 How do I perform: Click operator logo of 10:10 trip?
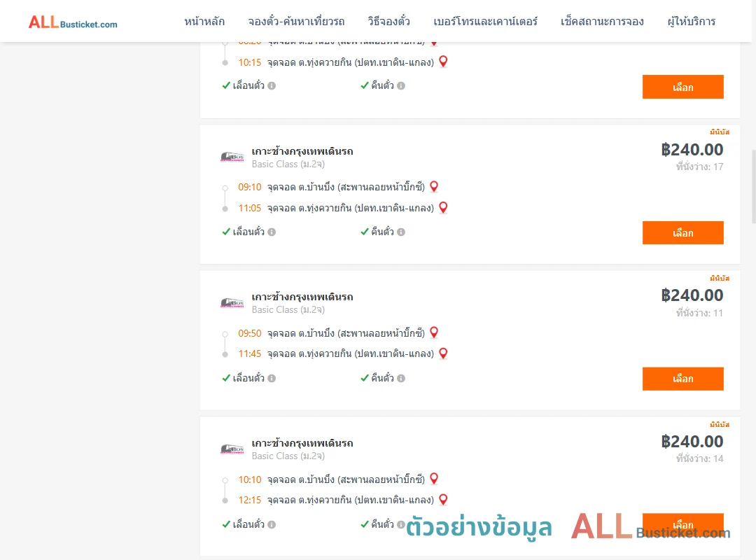[x=232, y=449]
